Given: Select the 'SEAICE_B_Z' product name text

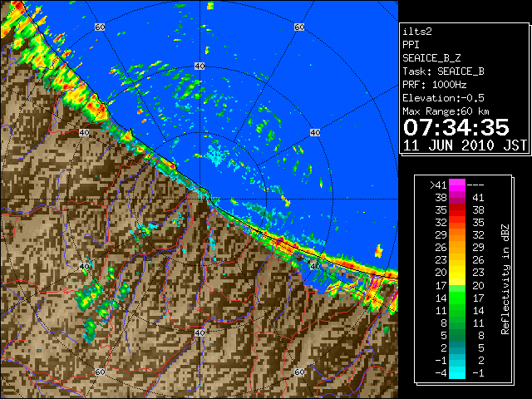Looking at the screenshot, I should coord(431,58).
